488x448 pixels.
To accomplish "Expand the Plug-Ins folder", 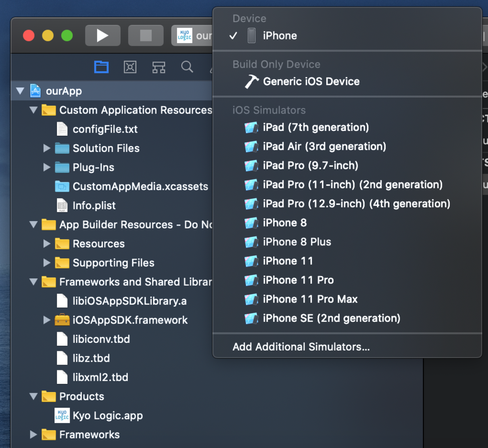I will [47, 167].
